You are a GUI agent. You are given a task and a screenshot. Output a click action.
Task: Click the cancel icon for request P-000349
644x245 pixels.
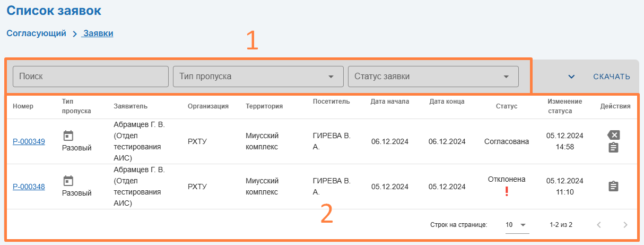613,135
